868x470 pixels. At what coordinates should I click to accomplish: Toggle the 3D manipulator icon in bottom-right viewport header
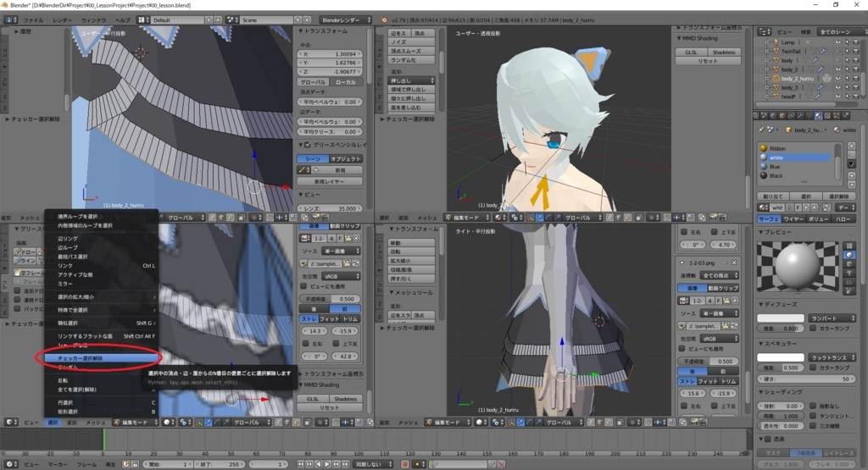(513, 423)
